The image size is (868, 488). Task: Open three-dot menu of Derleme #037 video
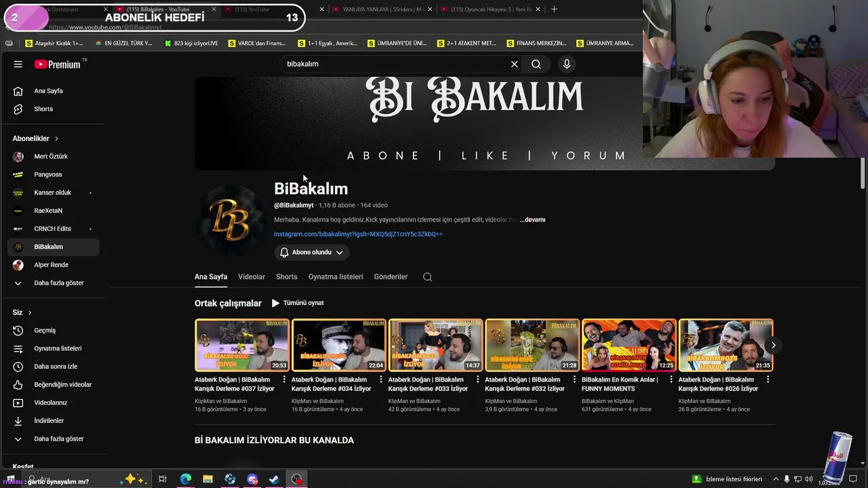(x=284, y=380)
